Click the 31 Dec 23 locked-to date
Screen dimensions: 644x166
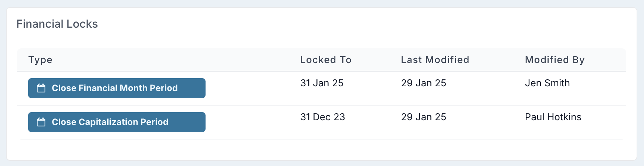[323, 117]
